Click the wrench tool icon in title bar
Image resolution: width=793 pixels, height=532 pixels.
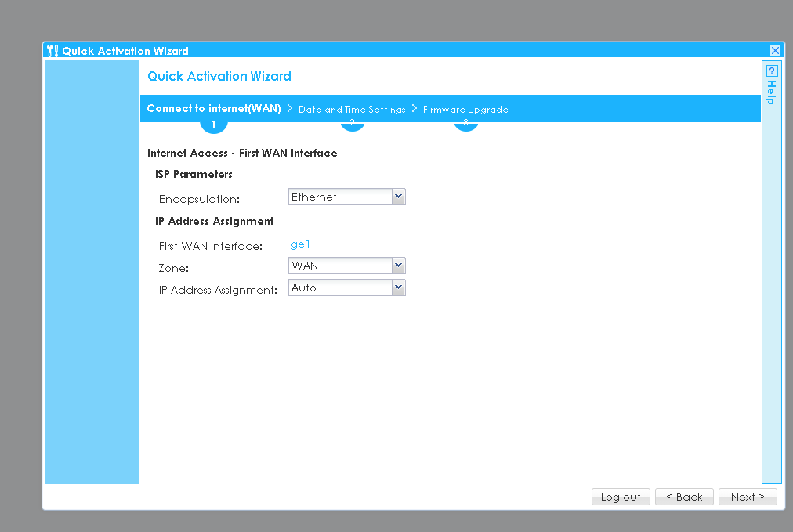[49, 50]
